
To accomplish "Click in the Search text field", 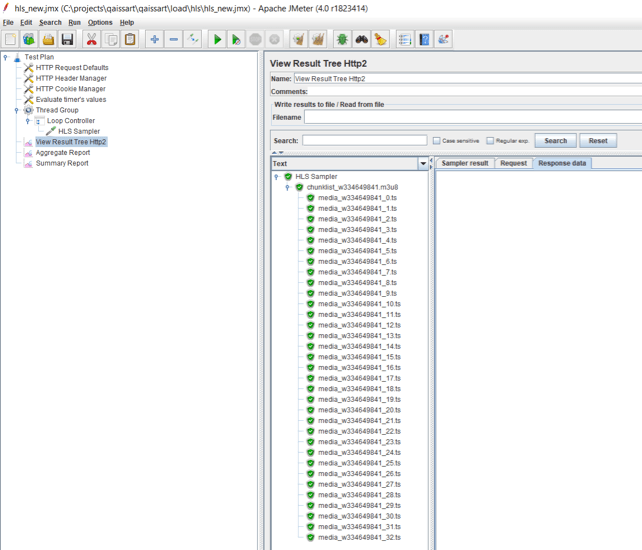I will coord(365,141).
